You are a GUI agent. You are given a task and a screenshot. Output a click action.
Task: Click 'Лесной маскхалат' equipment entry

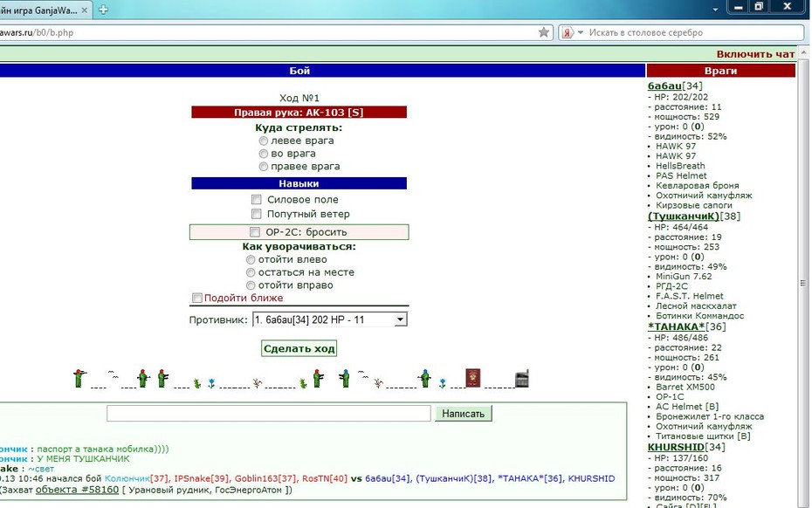click(696, 306)
